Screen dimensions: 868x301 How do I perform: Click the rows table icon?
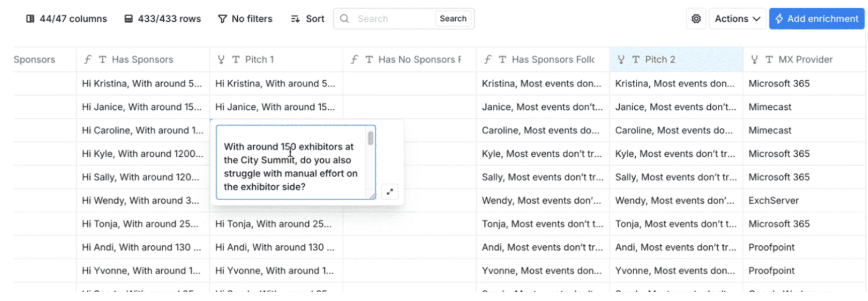point(128,19)
